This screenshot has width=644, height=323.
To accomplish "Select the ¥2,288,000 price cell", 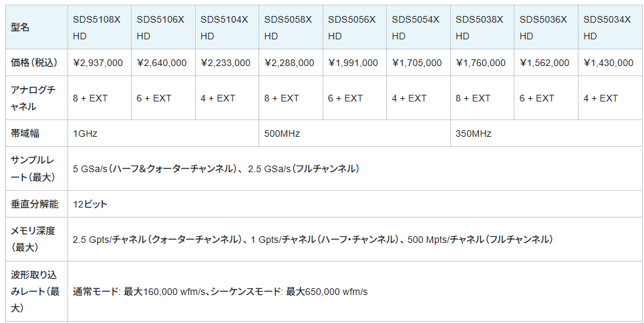I will tap(289, 63).
